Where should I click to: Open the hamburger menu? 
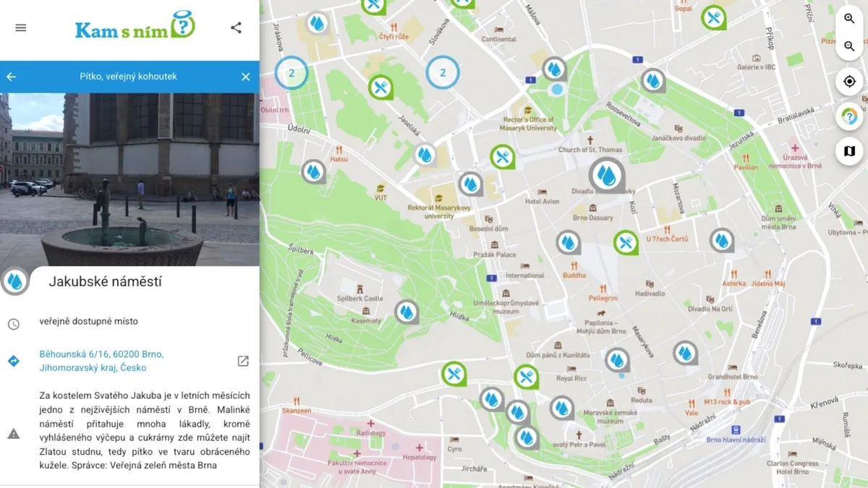tap(20, 27)
